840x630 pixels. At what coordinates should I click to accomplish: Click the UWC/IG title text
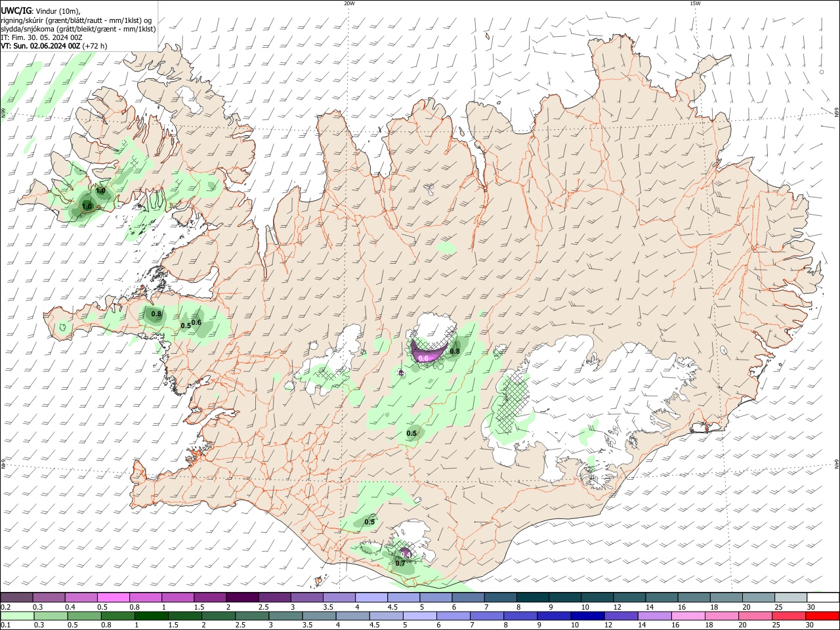[x=15, y=10]
